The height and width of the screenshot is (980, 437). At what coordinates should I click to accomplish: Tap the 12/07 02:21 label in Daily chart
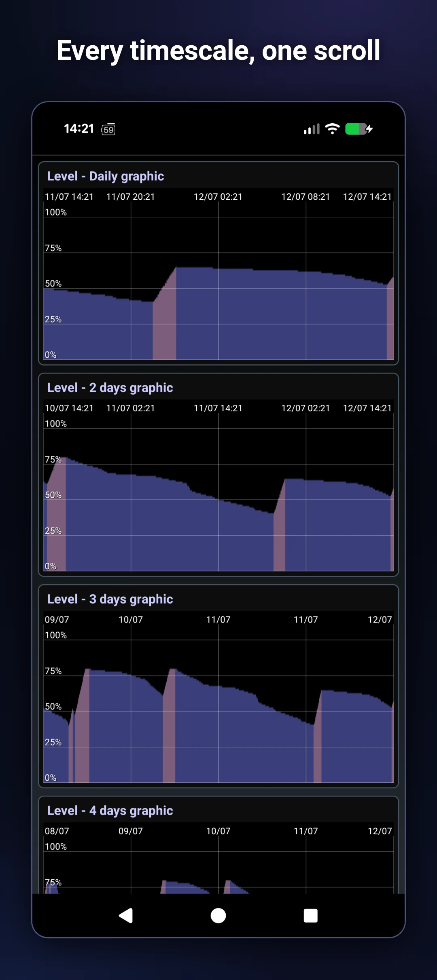click(x=218, y=197)
